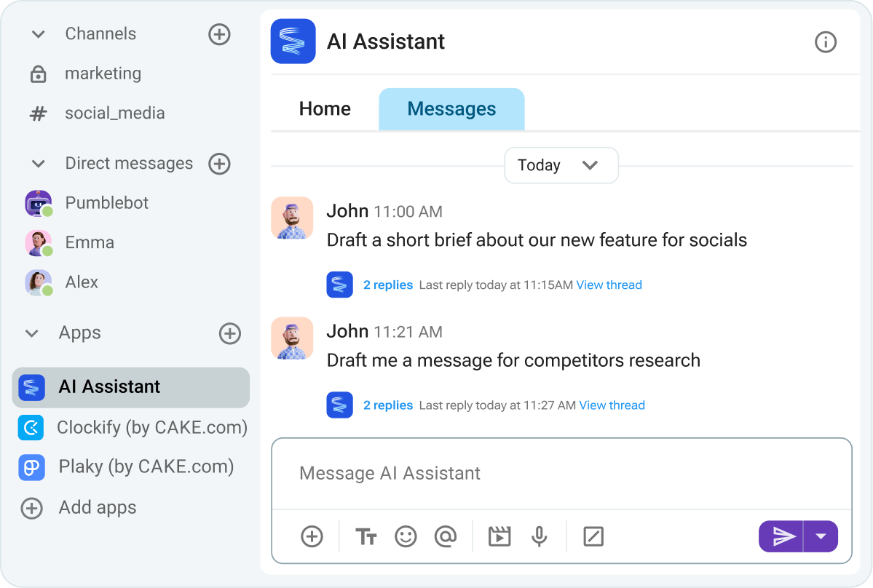Open the emoji picker in the message toolbar

(406, 536)
